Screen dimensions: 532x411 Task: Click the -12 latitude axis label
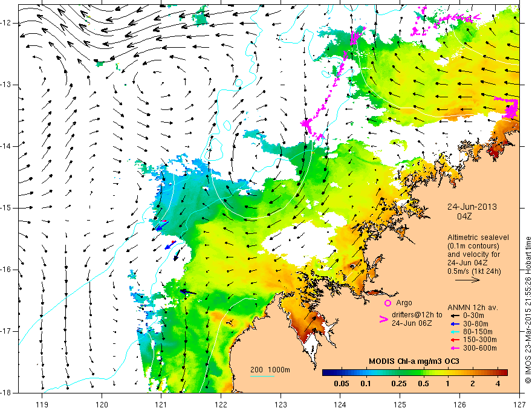click(6, 23)
